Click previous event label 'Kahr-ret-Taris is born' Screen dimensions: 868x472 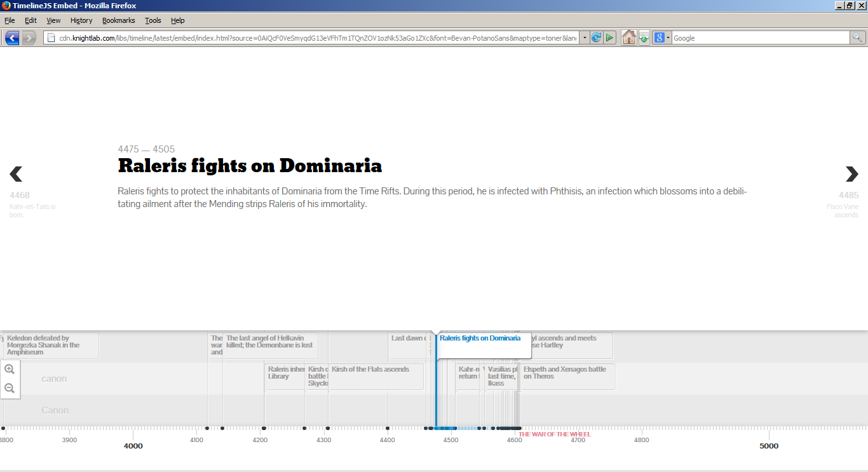click(x=32, y=210)
